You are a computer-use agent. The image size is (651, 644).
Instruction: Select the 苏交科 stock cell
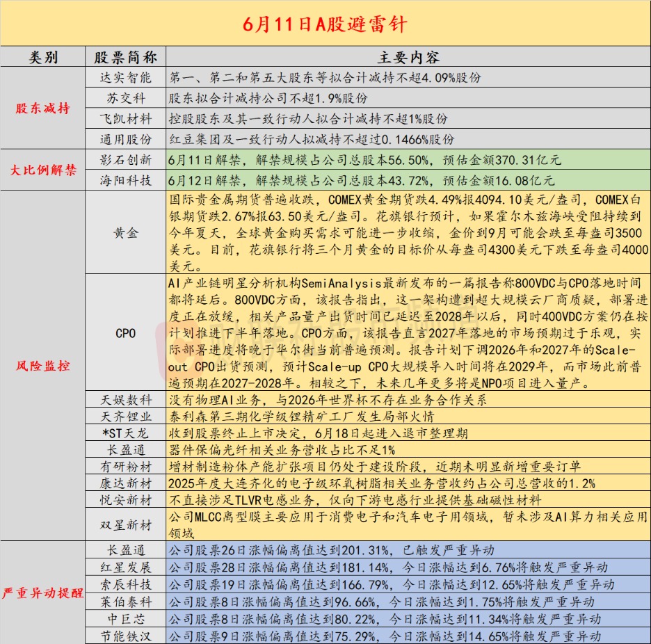tap(125, 98)
